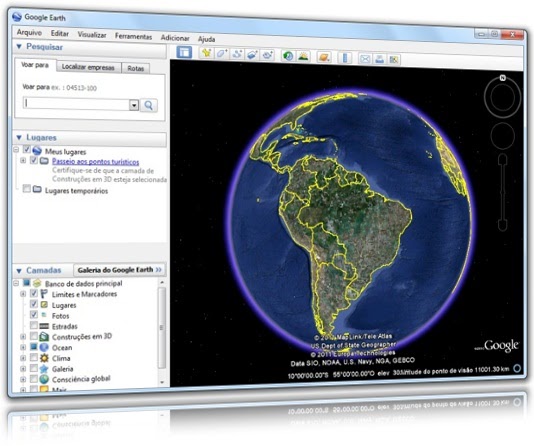Click the Limites e Marcadores flag icon
Viewport: 534px width, 446px height.
point(44,294)
